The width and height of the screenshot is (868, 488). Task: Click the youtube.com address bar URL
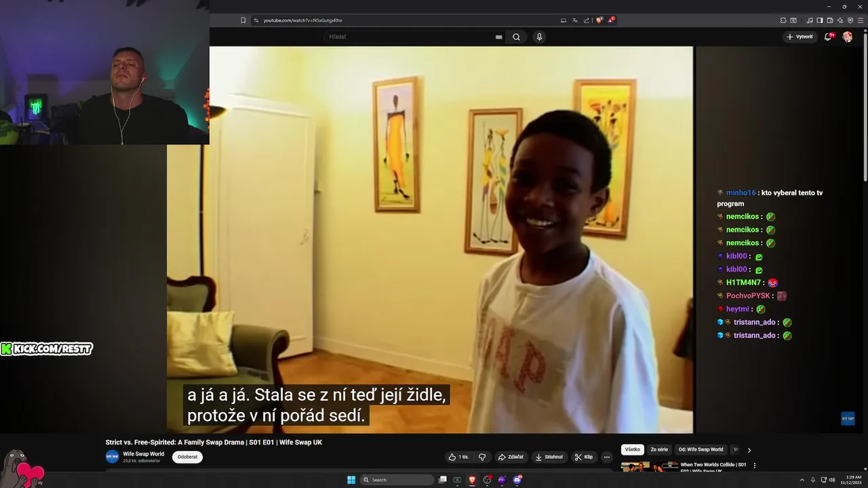pos(303,20)
